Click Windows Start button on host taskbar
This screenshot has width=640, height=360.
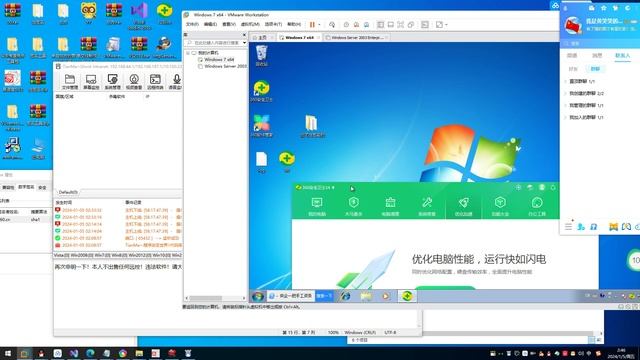8,353
